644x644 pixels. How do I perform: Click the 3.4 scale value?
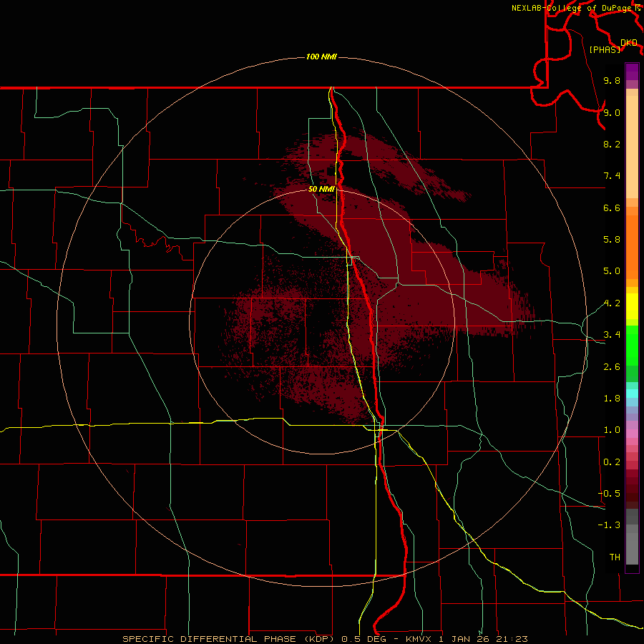612,335
